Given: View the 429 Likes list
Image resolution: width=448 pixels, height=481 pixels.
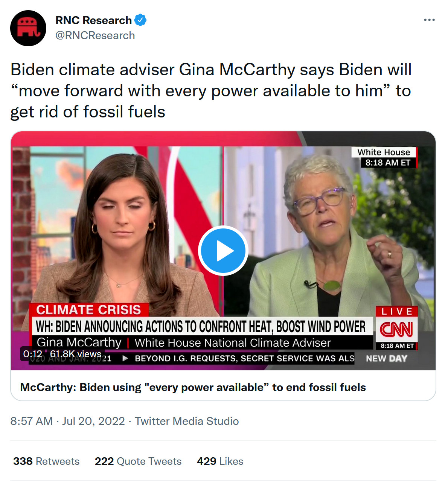Looking at the screenshot, I should [x=220, y=461].
